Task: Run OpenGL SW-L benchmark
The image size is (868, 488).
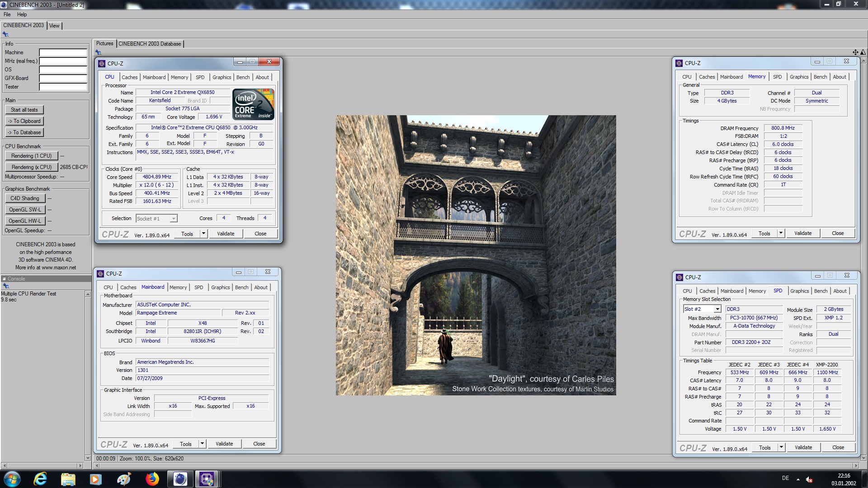Action: pos(25,210)
